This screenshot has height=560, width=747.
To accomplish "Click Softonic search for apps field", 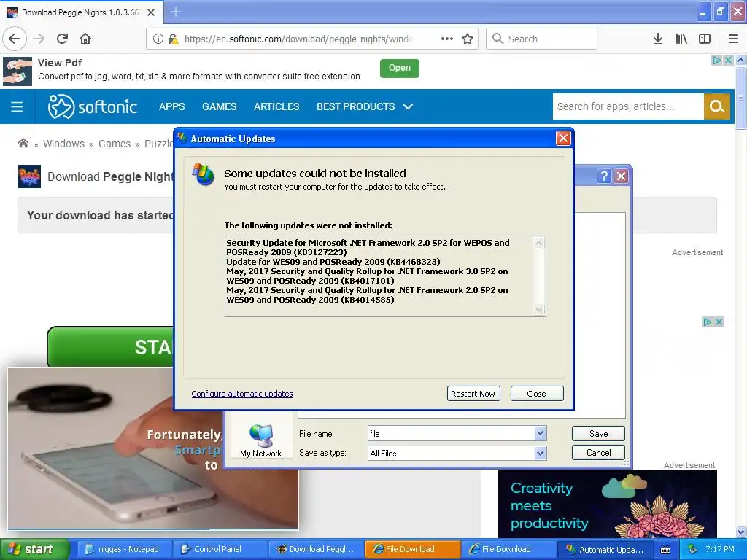I will coord(628,106).
